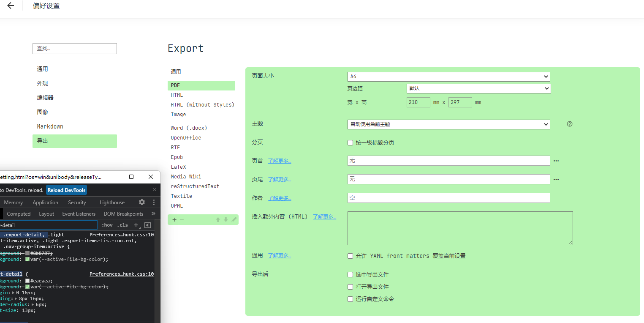
Task: Switch to DevTools Computed tab
Action: [x=19, y=214]
